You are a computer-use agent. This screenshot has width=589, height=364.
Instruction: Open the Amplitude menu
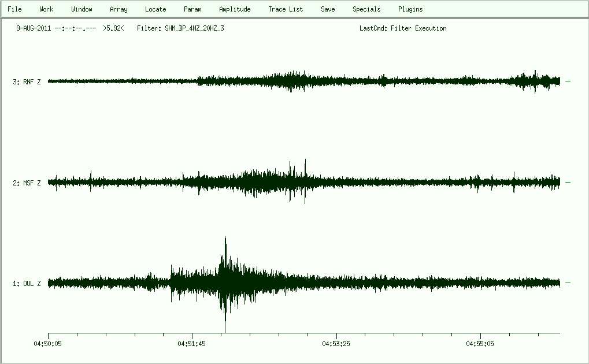tap(235, 9)
